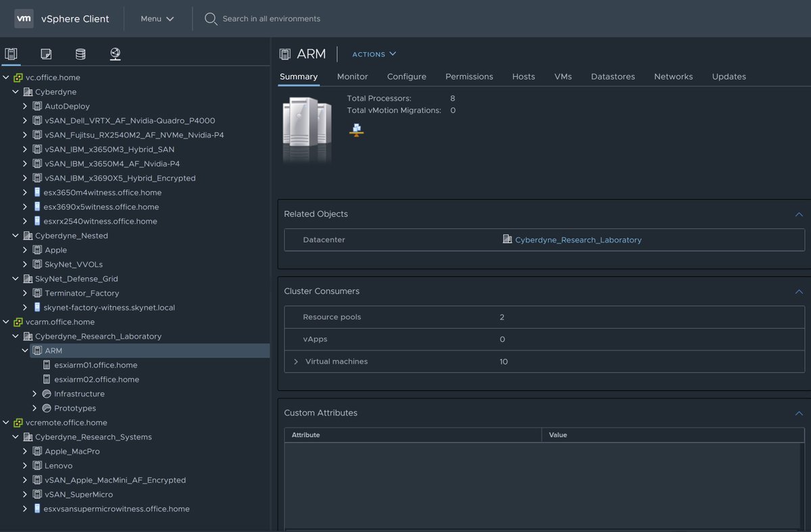Select SkyNet_VVOLs cluster in tree

pos(74,264)
